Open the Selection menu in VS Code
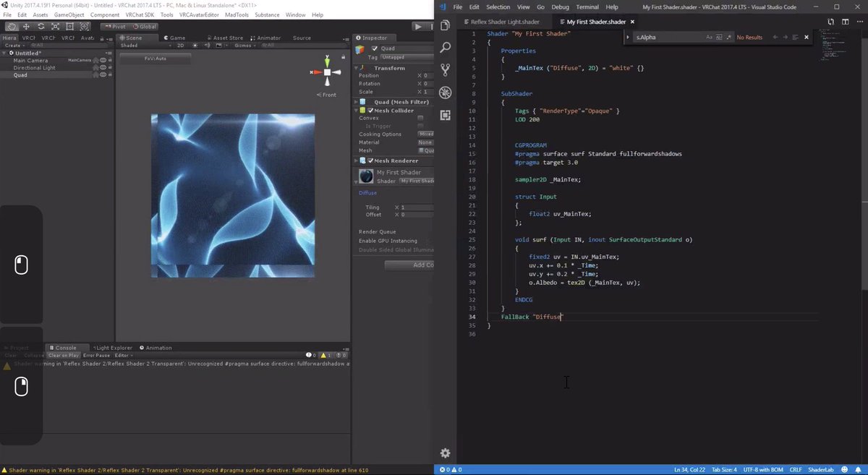868x475 pixels. (x=498, y=7)
